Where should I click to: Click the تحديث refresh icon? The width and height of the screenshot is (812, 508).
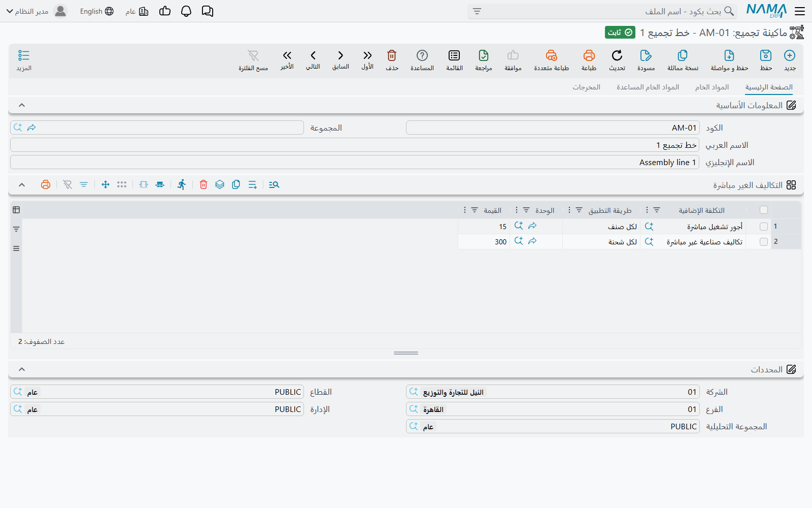617,55
